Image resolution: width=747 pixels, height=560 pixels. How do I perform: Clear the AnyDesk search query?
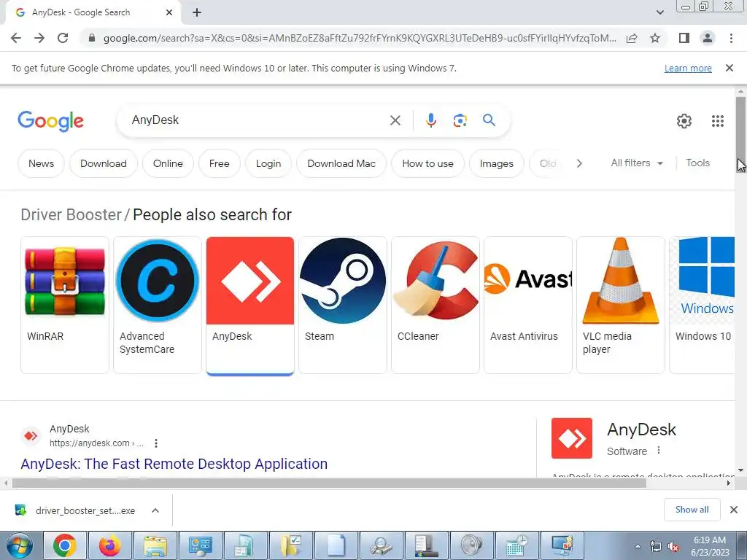tap(395, 120)
